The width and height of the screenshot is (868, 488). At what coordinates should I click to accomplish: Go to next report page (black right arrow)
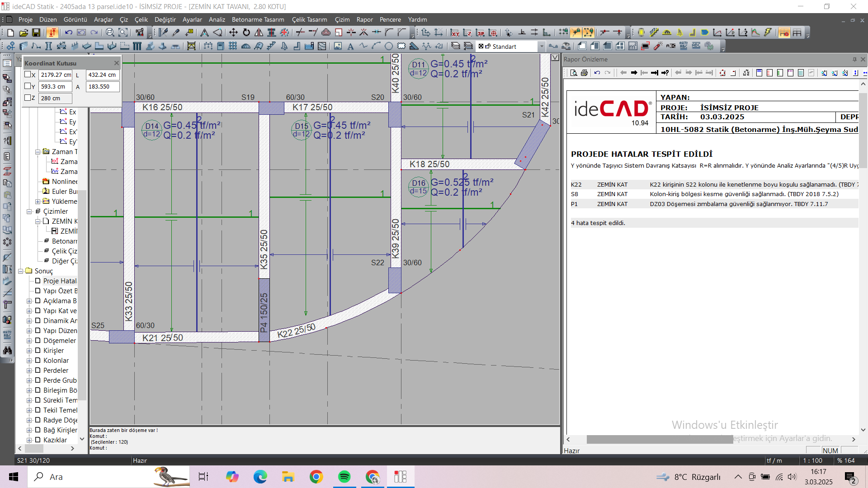tap(634, 73)
